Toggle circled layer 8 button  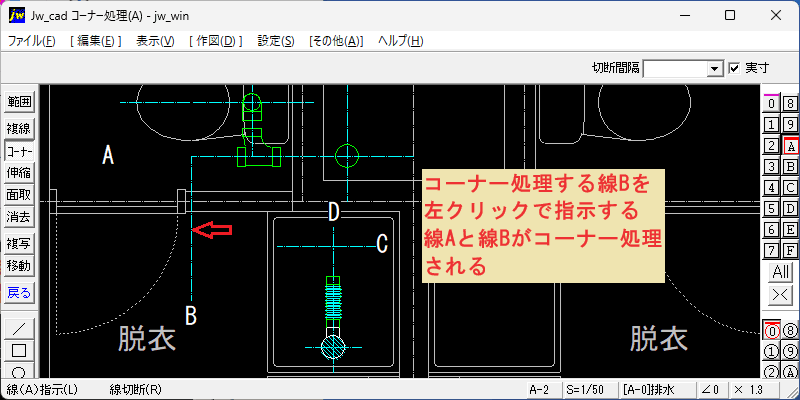(x=790, y=331)
